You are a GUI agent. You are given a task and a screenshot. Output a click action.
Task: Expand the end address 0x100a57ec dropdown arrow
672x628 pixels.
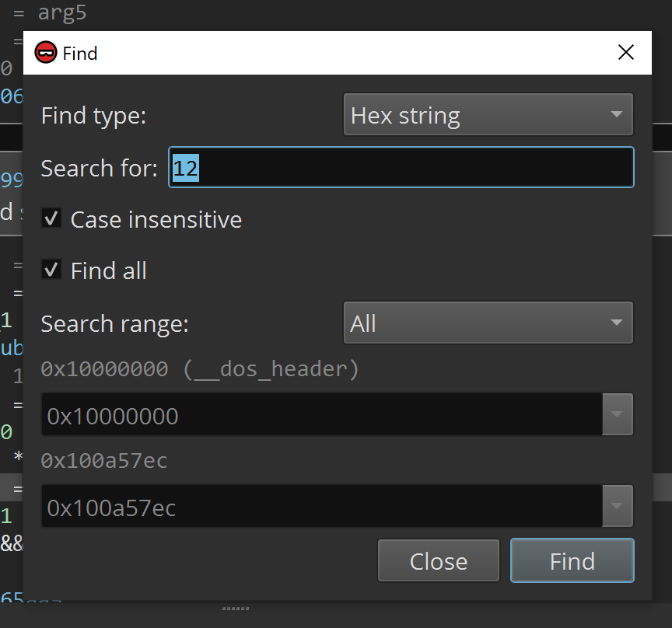coord(618,506)
